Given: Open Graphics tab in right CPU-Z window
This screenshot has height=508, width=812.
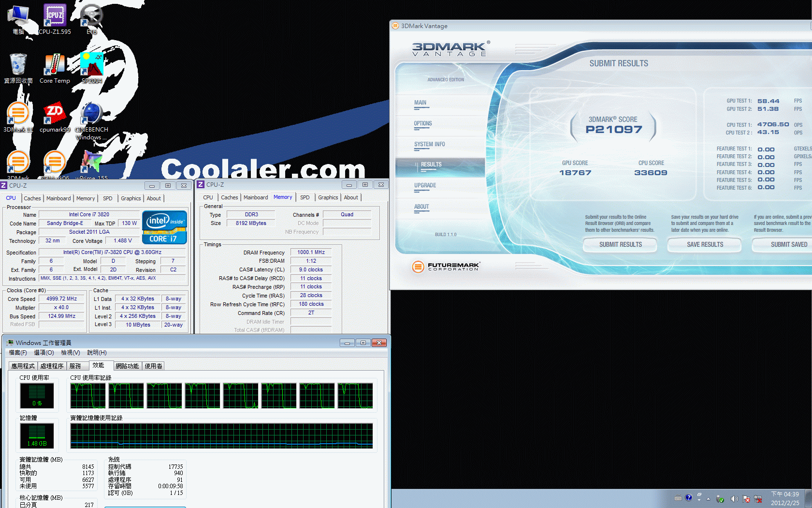Looking at the screenshot, I should click(x=328, y=197).
